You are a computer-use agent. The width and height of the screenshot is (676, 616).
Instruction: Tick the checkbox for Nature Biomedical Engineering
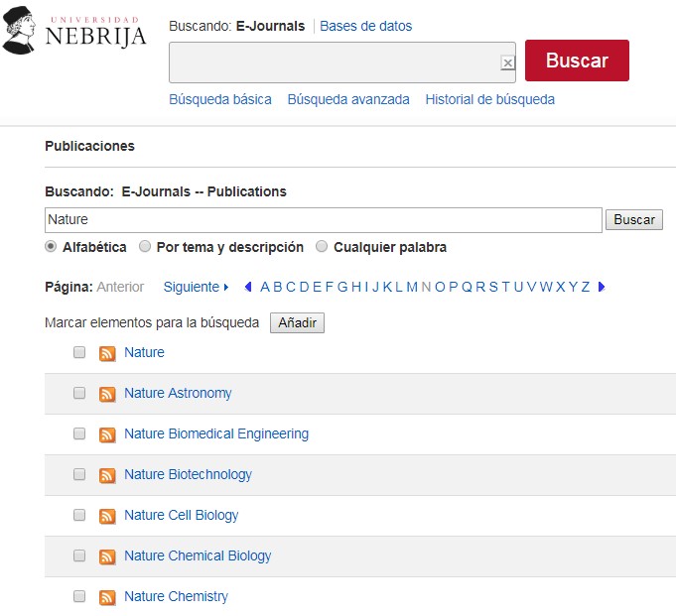pyautogui.click(x=79, y=433)
